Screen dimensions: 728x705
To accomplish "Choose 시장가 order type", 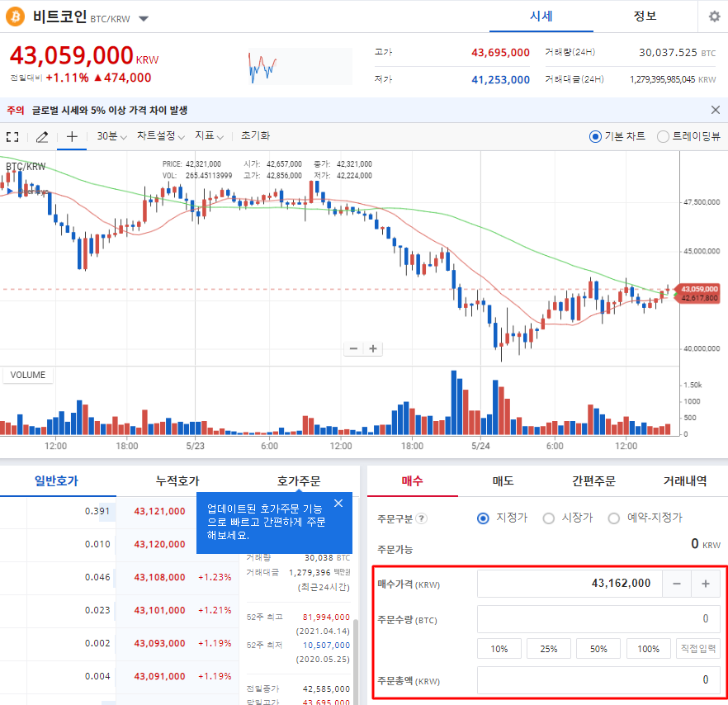I will pyautogui.click(x=548, y=518).
